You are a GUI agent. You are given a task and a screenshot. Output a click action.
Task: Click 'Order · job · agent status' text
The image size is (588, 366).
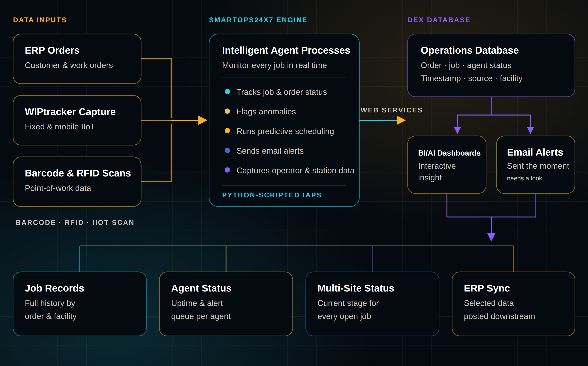tap(466, 65)
